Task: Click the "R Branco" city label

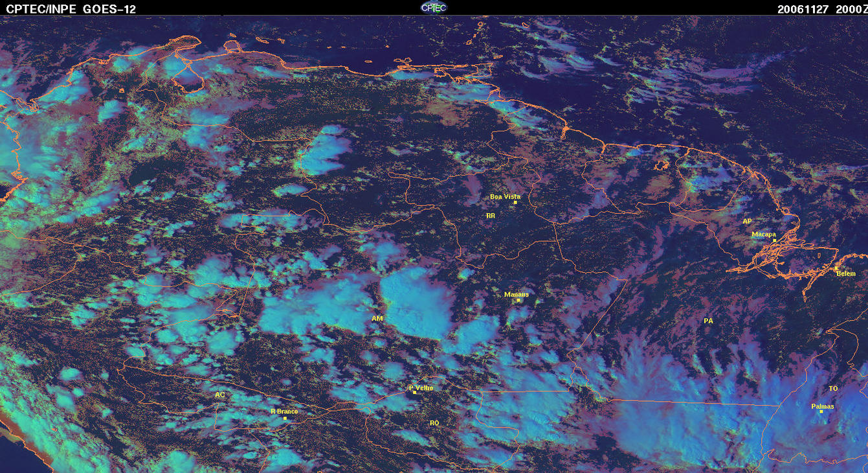Action: (284, 411)
